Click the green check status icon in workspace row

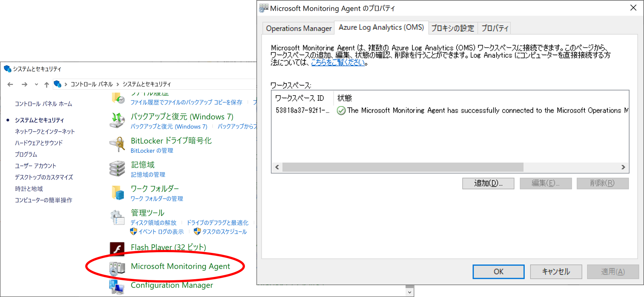click(341, 110)
